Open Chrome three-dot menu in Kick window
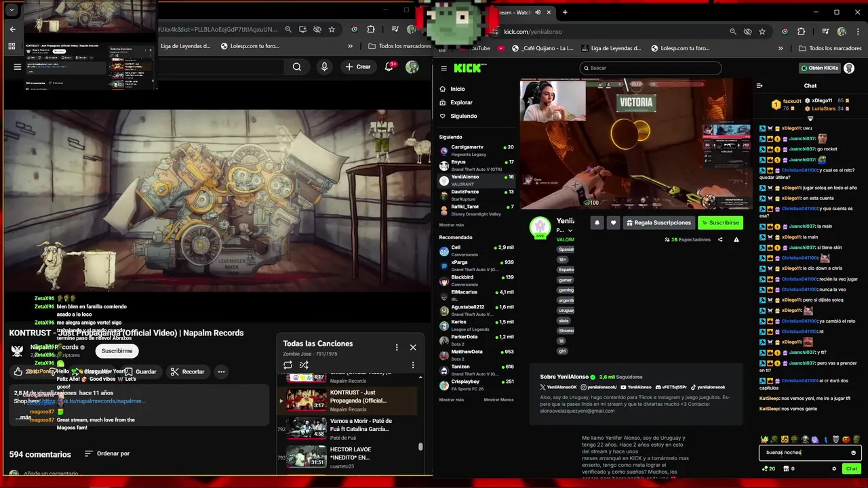 point(858,31)
